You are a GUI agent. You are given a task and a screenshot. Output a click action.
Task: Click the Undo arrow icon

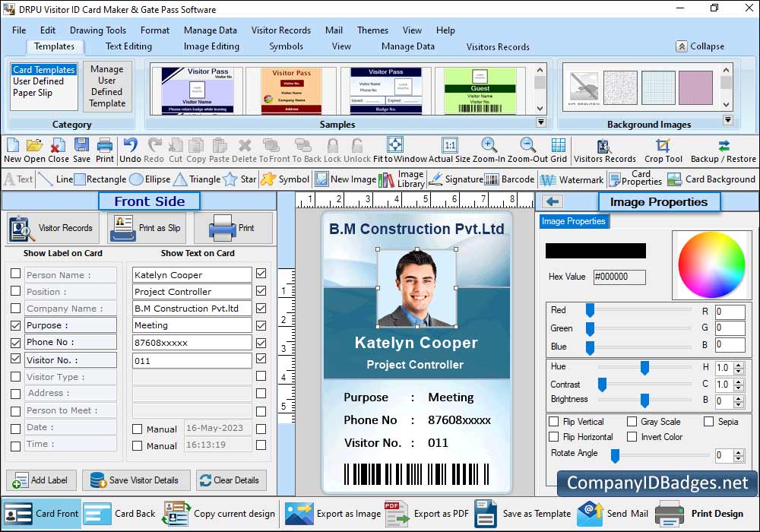[130, 145]
